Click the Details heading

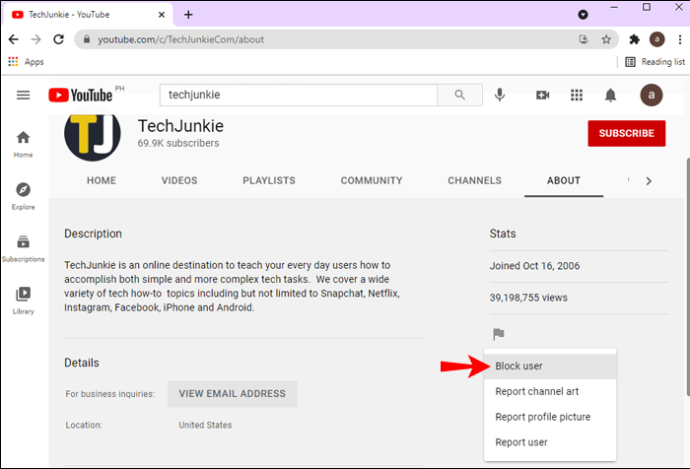(81, 363)
